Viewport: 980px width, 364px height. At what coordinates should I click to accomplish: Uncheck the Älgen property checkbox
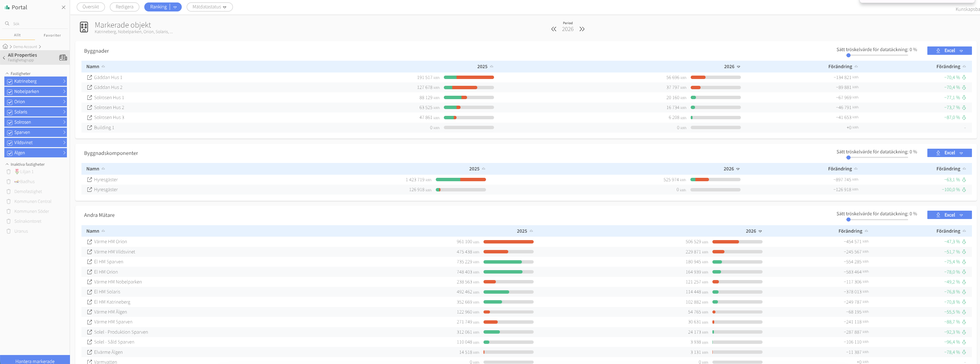pyautogui.click(x=10, y=153)
